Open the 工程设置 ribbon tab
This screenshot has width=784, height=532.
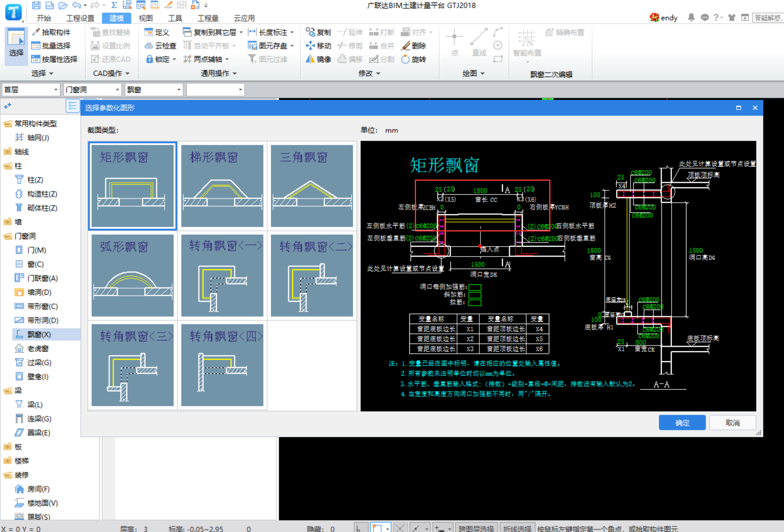click(x=80, y=18)
